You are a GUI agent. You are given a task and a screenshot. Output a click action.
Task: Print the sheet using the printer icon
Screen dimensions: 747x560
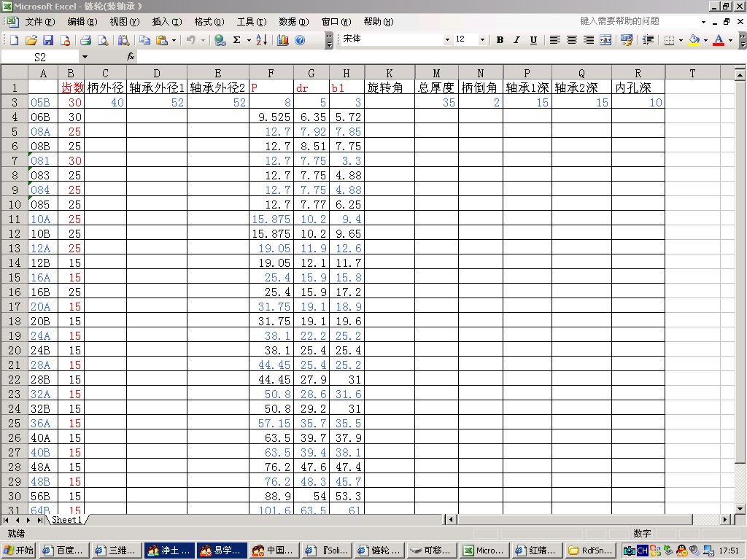click(86, 40)
